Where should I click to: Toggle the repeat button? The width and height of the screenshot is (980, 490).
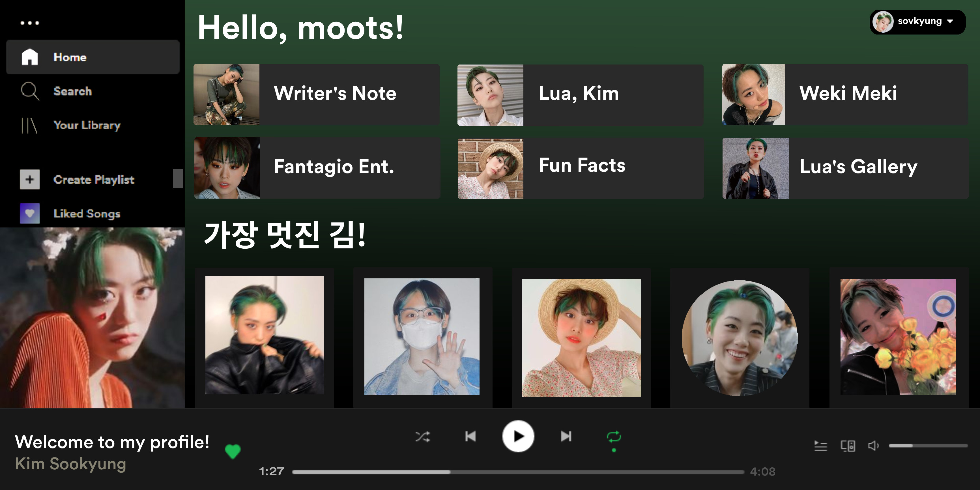614,437
